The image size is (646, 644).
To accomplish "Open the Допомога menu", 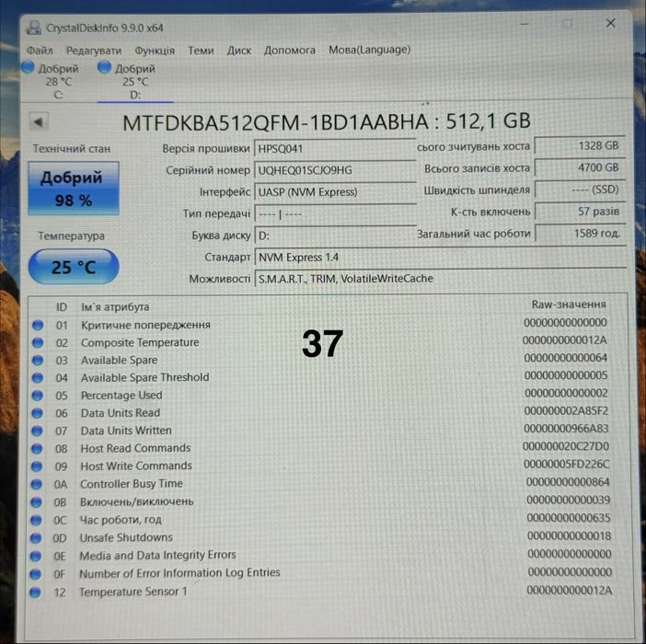I will (x=289, y=51).
